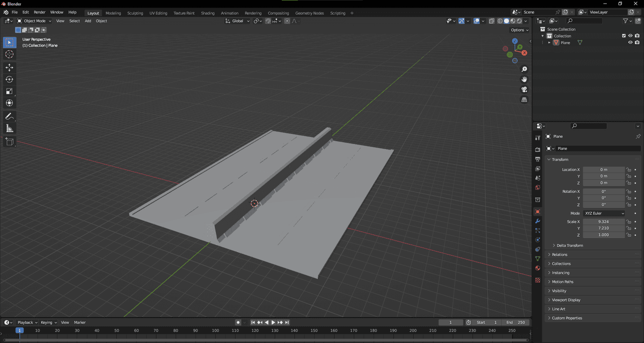Click the Scale X value field
644x343 pixels.
[x=604, y=222]
